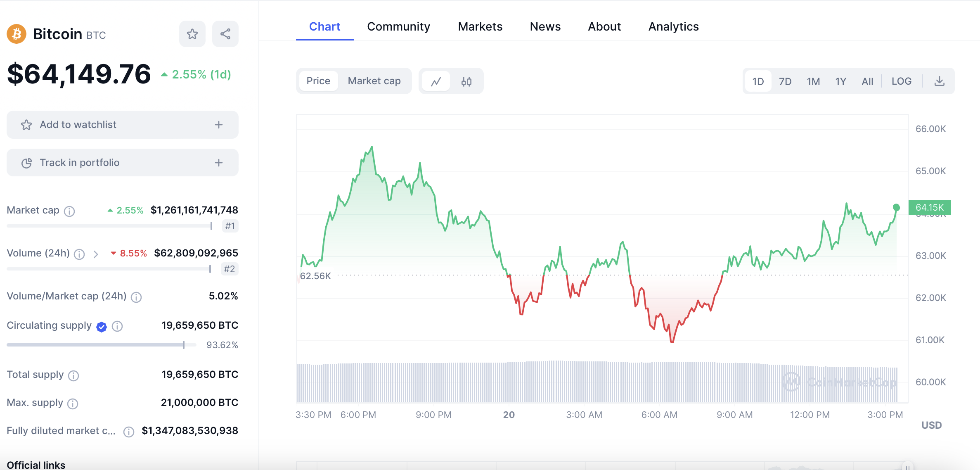Click the star favorite icon beside Bitcoin
Screen dimensions: 980x470
coord(192,34)
